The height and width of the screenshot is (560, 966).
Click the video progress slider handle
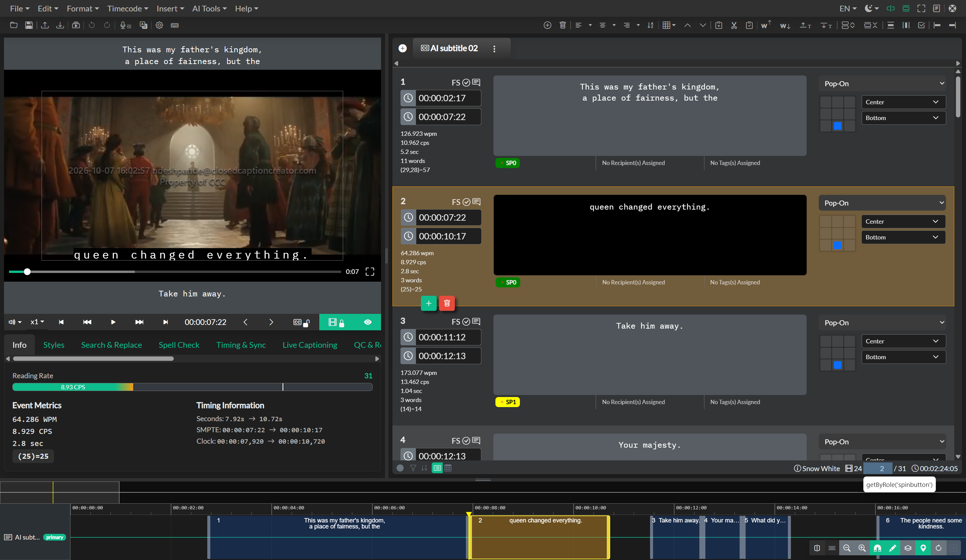click(x=27, y=272)
